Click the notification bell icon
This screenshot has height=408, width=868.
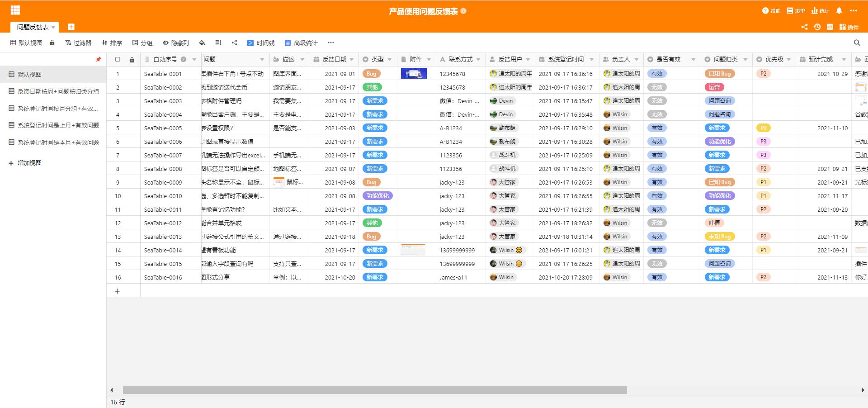click(x=839, y=10)
